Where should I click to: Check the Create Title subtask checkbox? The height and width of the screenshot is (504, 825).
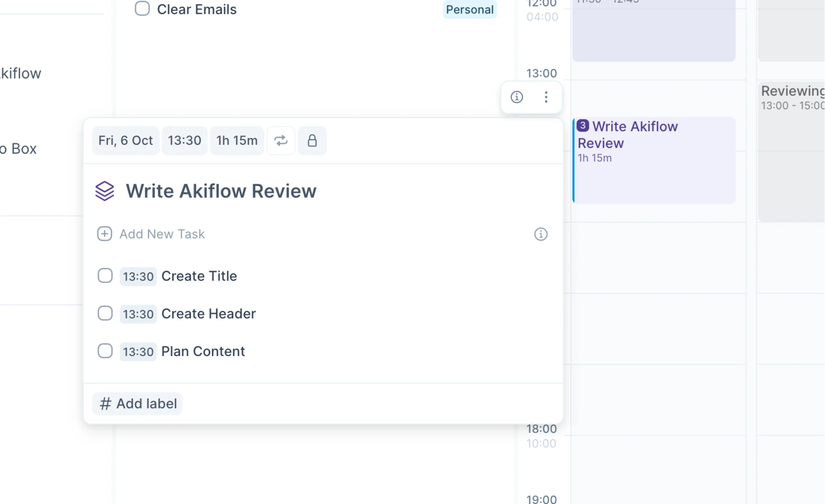click(105, 276)
